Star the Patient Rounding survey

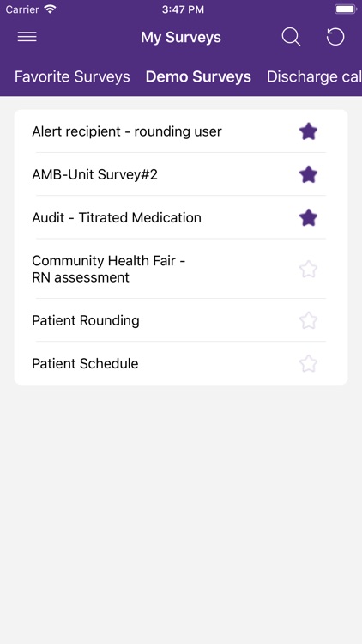pos(308,320)
